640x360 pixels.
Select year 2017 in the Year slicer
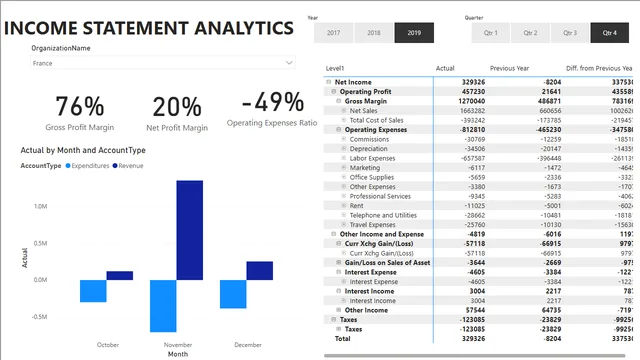click(x=333, y=33)
